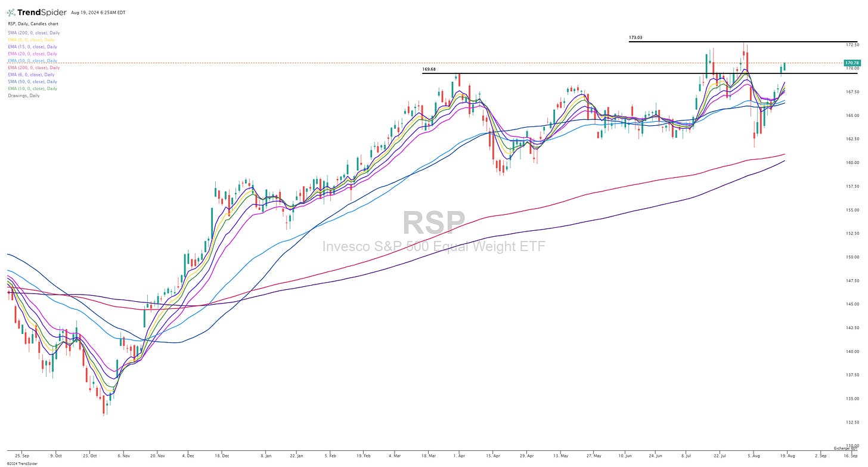Click the '23. Oct' date axis label
This screenshot has width=868, height=467.
[90, 455]
